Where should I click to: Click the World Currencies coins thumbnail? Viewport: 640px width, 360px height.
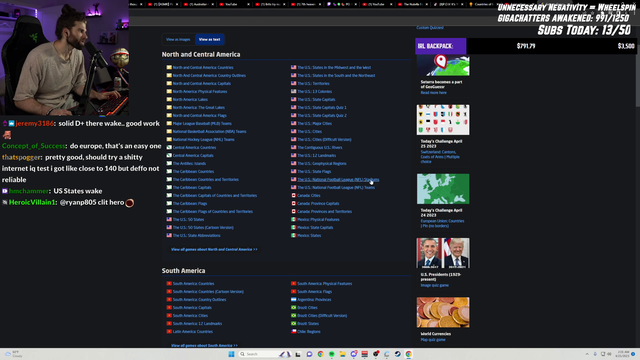pos(443,312)
